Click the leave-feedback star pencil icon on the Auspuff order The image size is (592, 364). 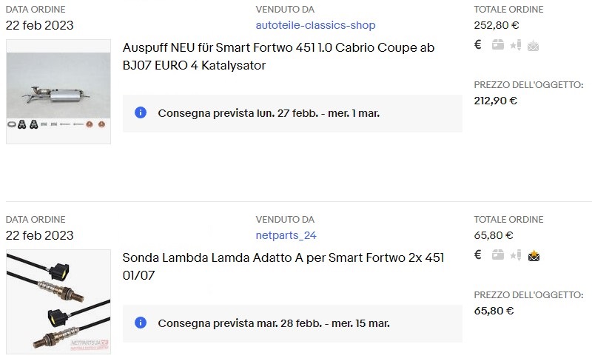point(516,45)
